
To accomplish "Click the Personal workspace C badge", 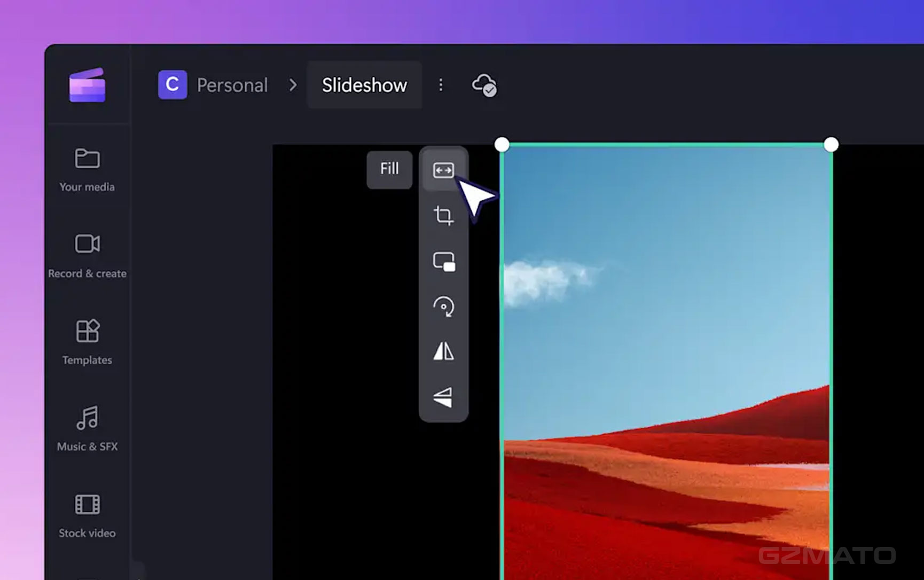I will (173, 84).
